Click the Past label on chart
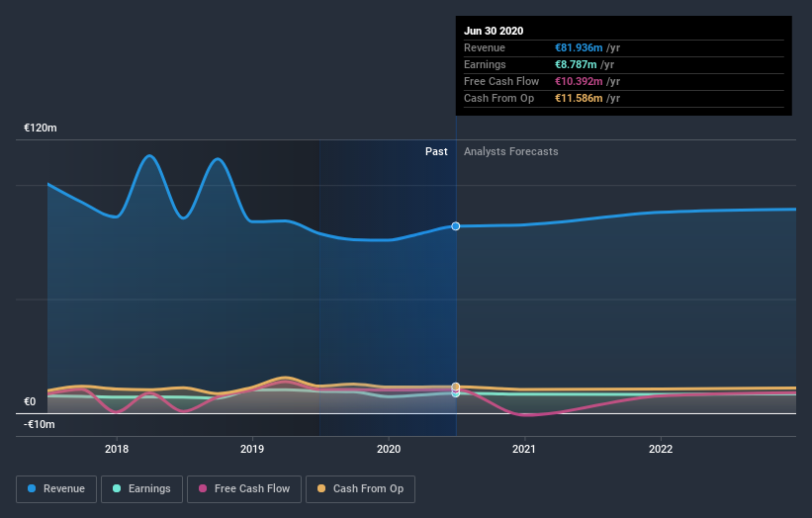The image size is (812, 518). 436,151
